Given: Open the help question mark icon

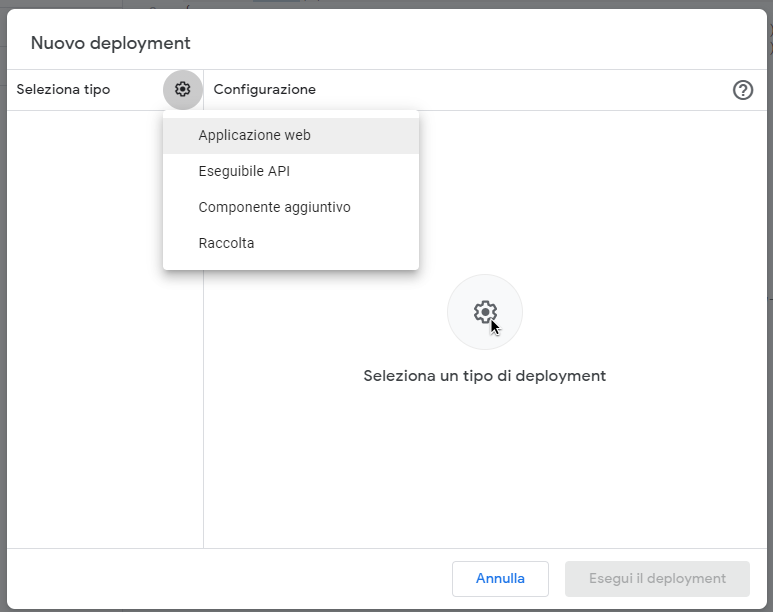Looking at the screenshot, I should click(743, 90).
